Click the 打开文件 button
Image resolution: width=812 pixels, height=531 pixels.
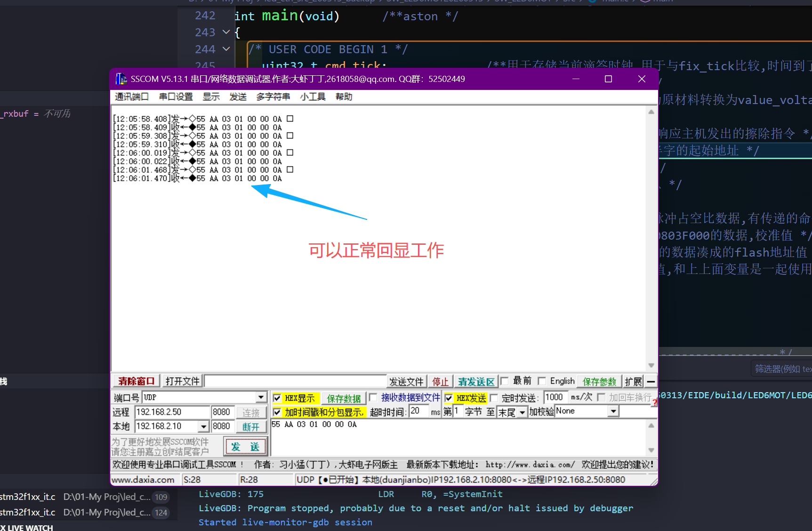point(183,381)
